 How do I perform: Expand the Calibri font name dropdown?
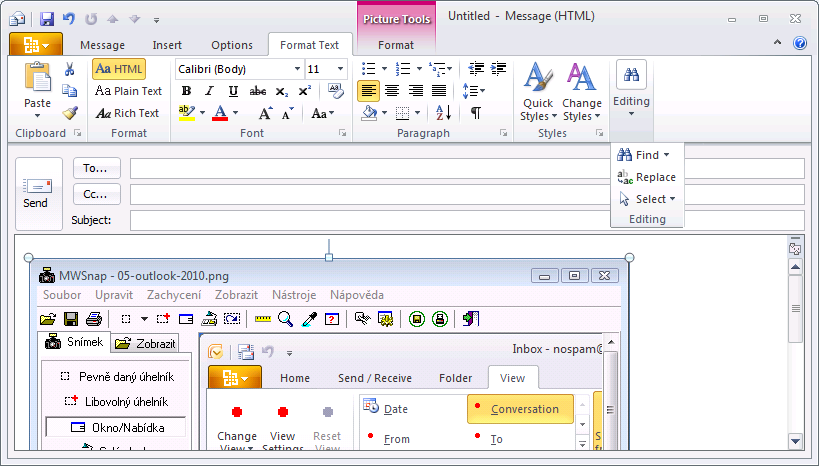pos(297,69)
